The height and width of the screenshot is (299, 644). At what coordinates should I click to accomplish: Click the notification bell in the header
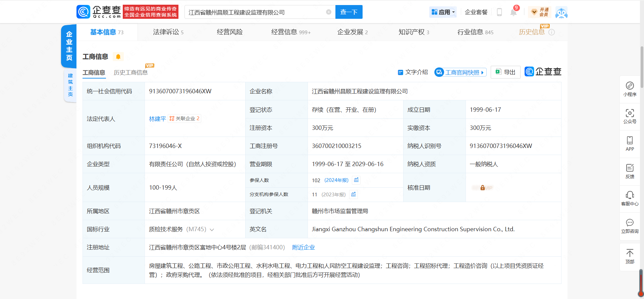click(x=514, y=12)
